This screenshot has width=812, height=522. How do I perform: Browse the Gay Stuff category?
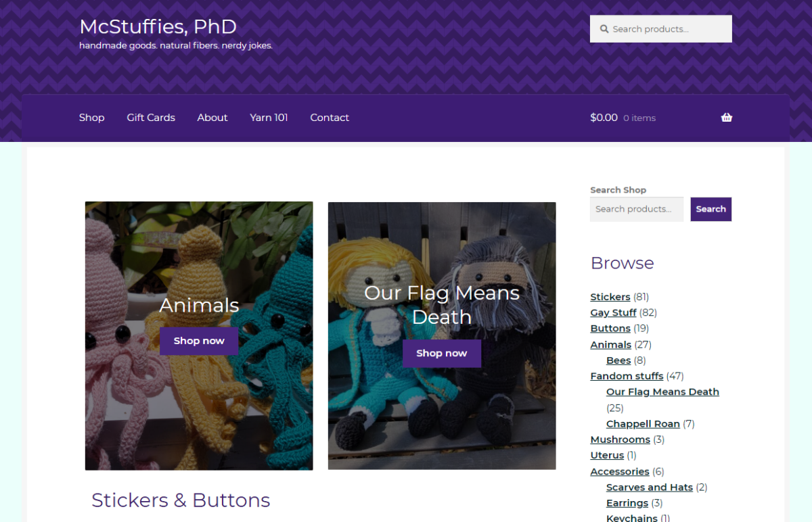coord(613,312)
